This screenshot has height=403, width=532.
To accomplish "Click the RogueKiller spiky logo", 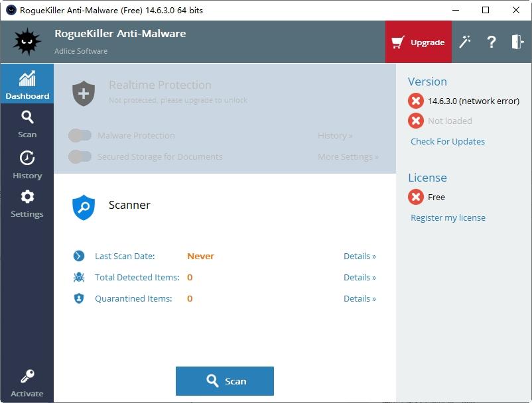I will tap(27, 42).
